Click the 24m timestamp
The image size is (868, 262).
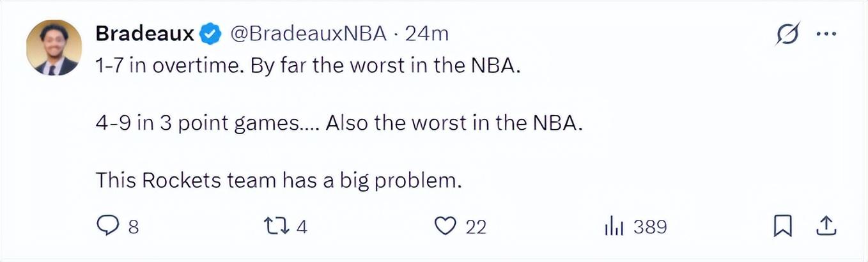pos(426,34)
